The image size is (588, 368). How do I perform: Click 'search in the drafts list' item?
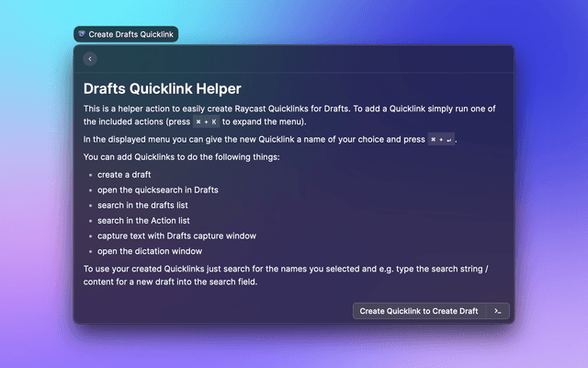click(142, 204)
